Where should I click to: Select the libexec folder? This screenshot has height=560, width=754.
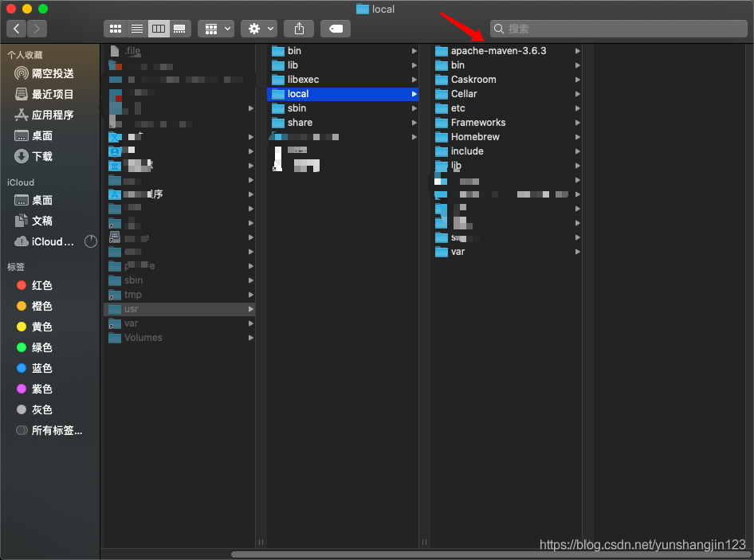click(x=343, y=80)
